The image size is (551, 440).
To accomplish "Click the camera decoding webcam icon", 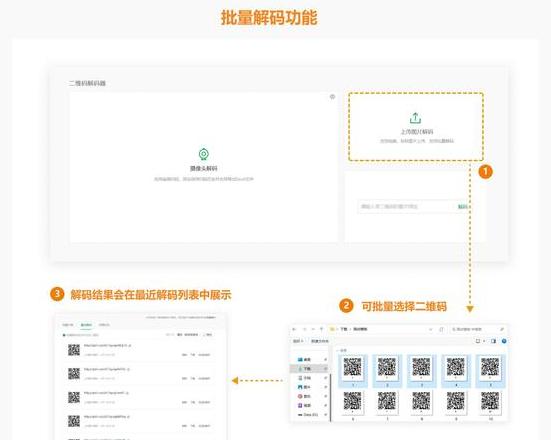I will point(204,154).
